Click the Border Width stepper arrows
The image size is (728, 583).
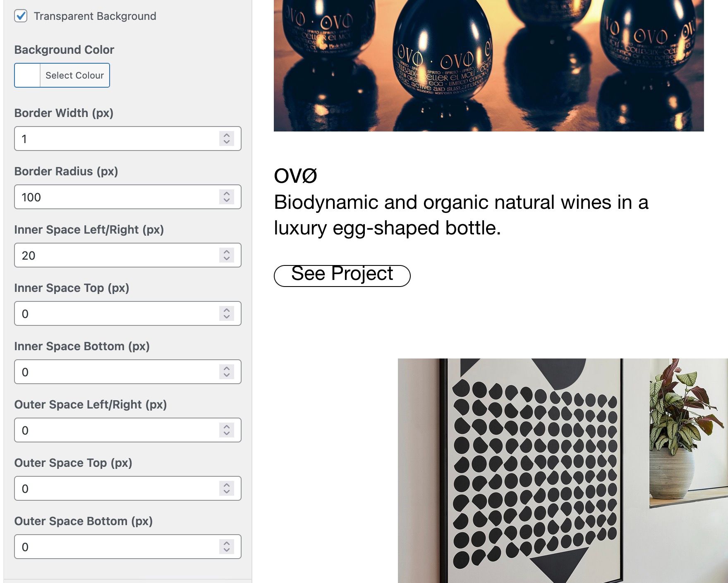(x=227, y=139)
